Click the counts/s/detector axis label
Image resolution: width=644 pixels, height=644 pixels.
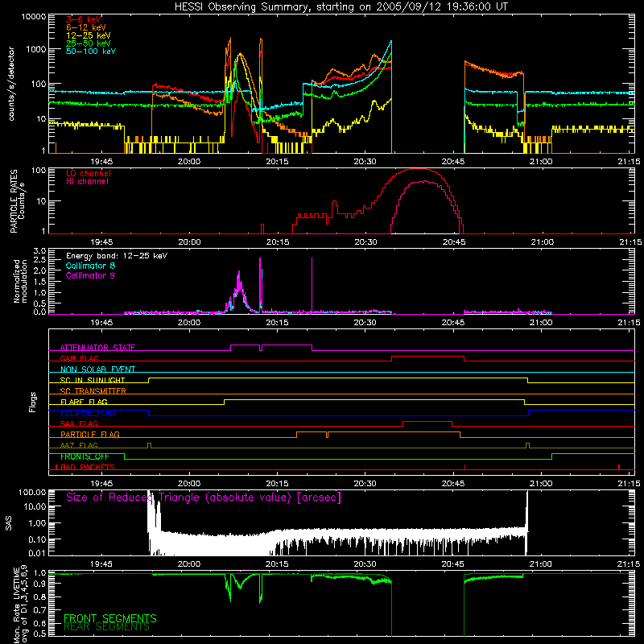tap(11, 84)
